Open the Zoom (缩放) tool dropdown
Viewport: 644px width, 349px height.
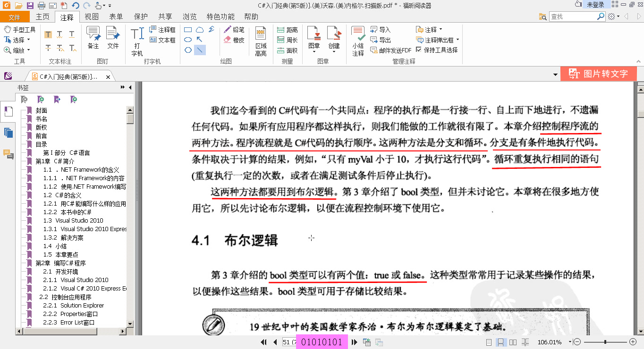click(x=28, y=50)
